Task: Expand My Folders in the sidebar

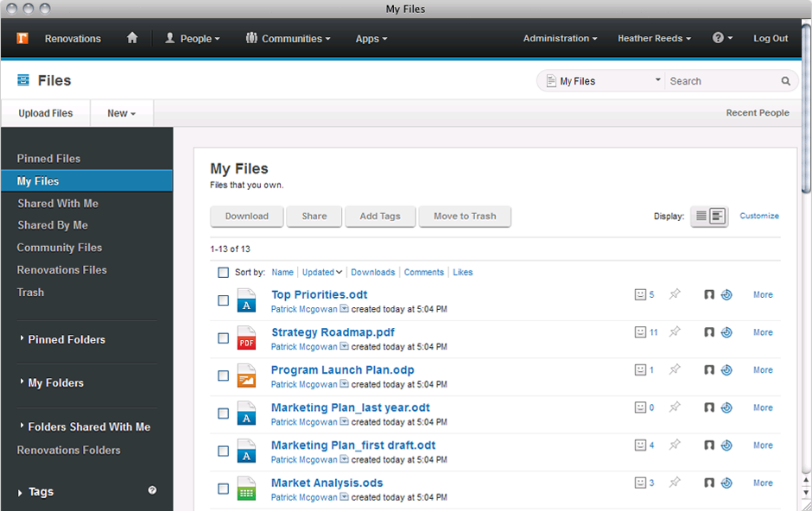Action: (x=55, y=382)
